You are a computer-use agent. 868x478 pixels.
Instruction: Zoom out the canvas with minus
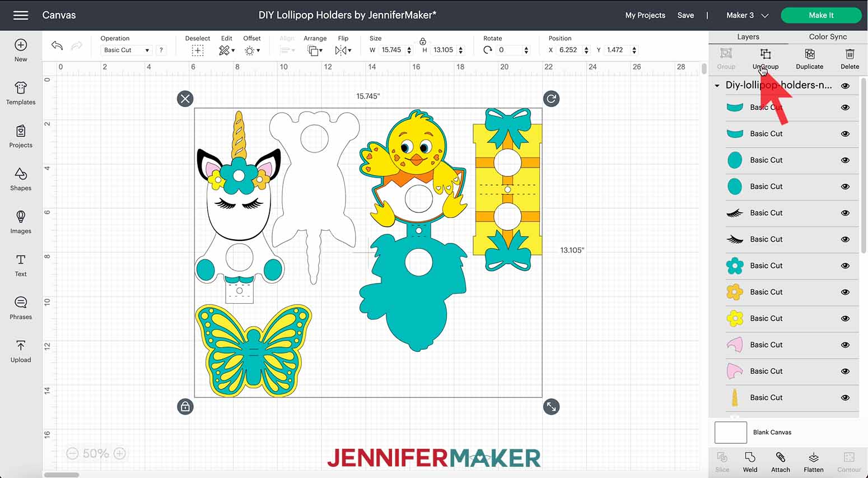click(72, 453)
